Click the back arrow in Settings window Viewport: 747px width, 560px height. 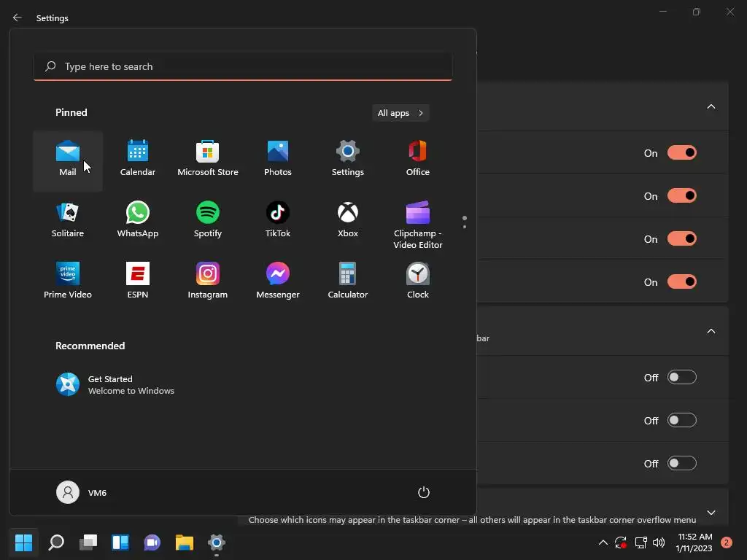[x=18, y=17]
